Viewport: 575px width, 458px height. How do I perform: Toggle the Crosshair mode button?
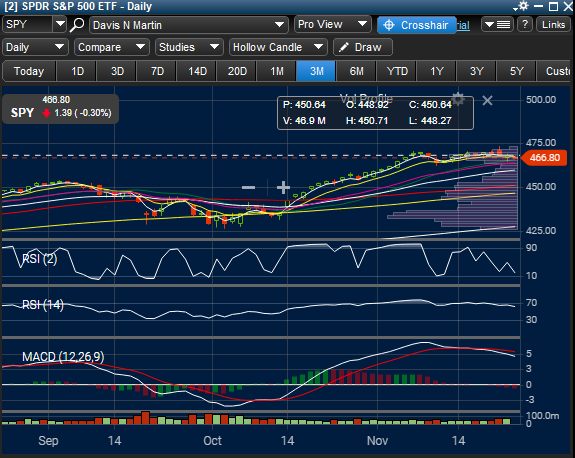(417, 25)
